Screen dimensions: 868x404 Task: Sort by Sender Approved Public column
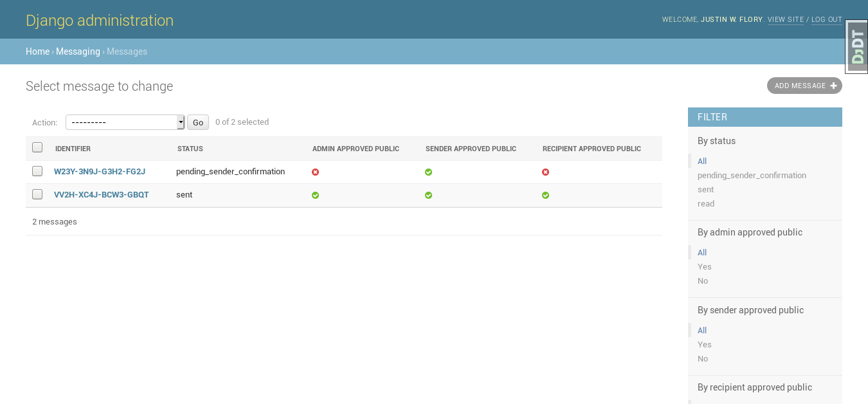[x=471, y=149]
